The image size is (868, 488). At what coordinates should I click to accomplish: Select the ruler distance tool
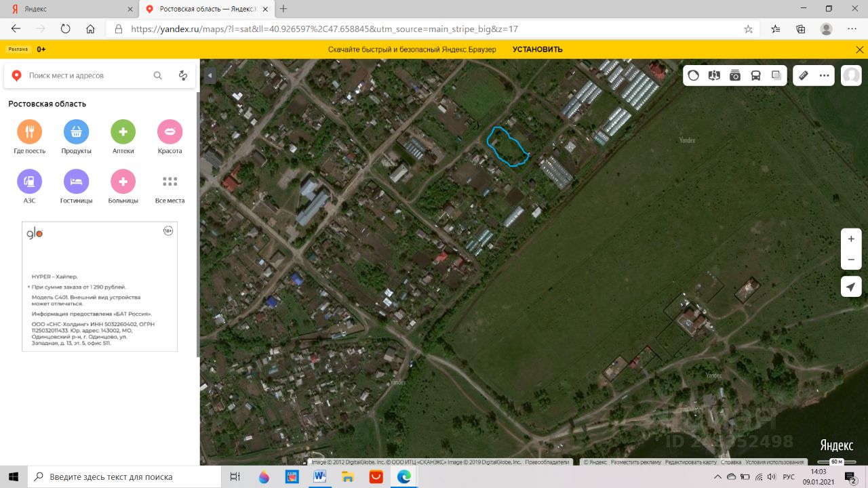804,76
